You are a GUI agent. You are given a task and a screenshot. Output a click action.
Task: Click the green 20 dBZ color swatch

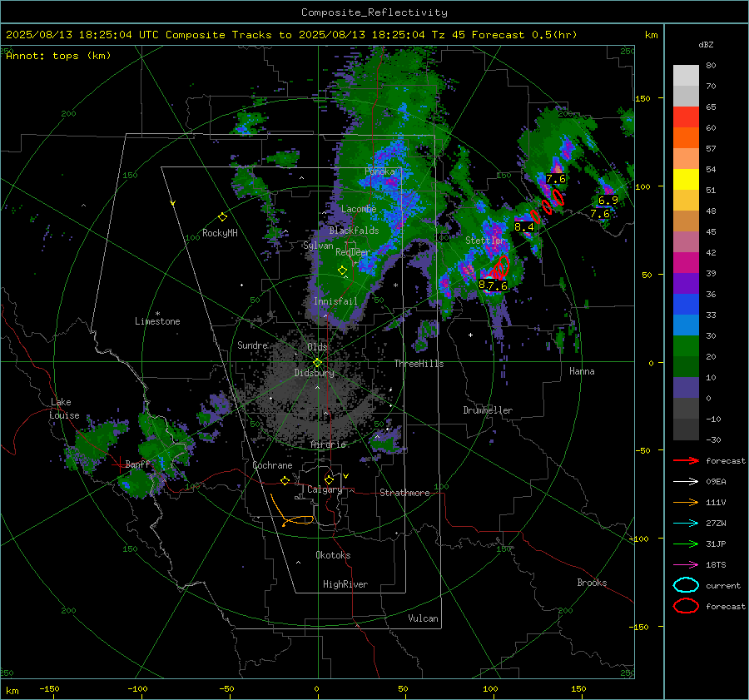686,345
